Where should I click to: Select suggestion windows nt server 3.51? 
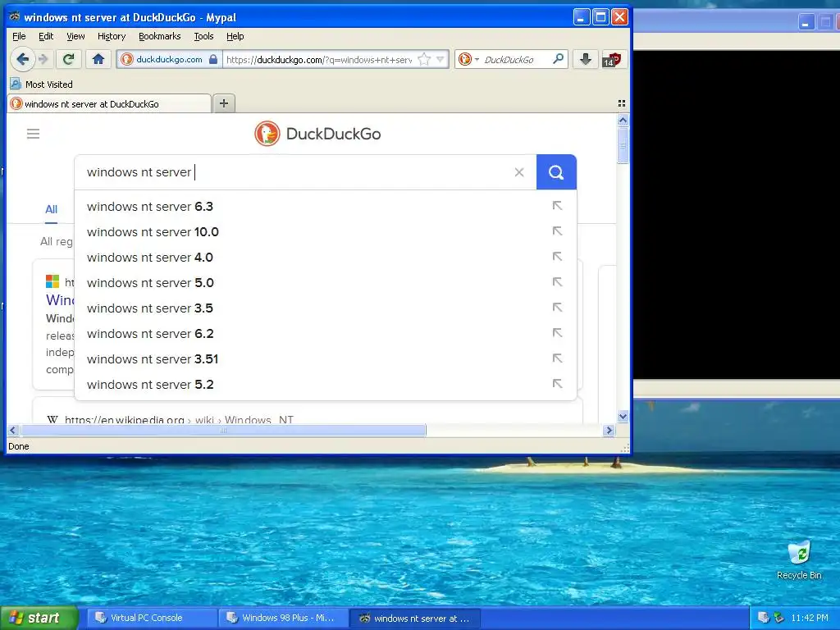click(325, 359)
